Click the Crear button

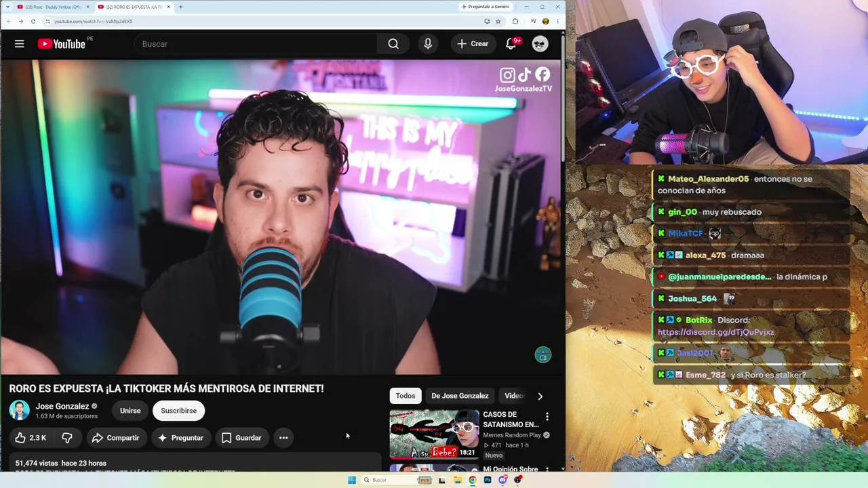click(x=473, y=44)
